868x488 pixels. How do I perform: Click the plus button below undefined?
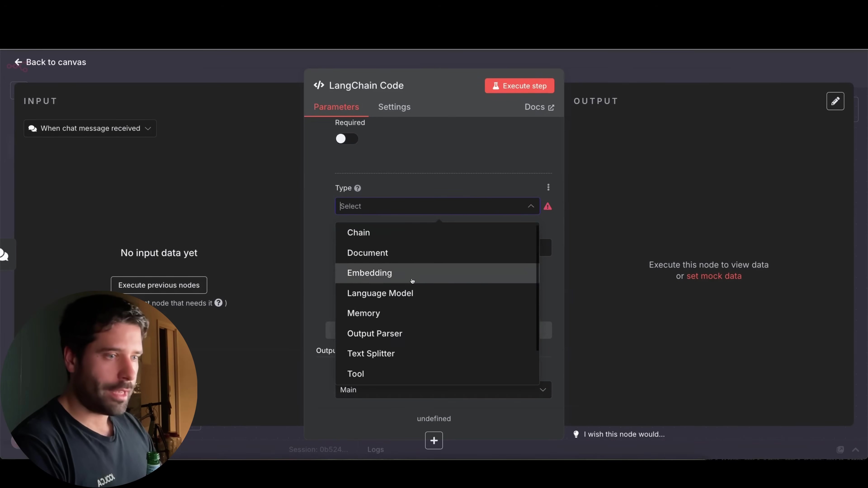tap(434, 440)
